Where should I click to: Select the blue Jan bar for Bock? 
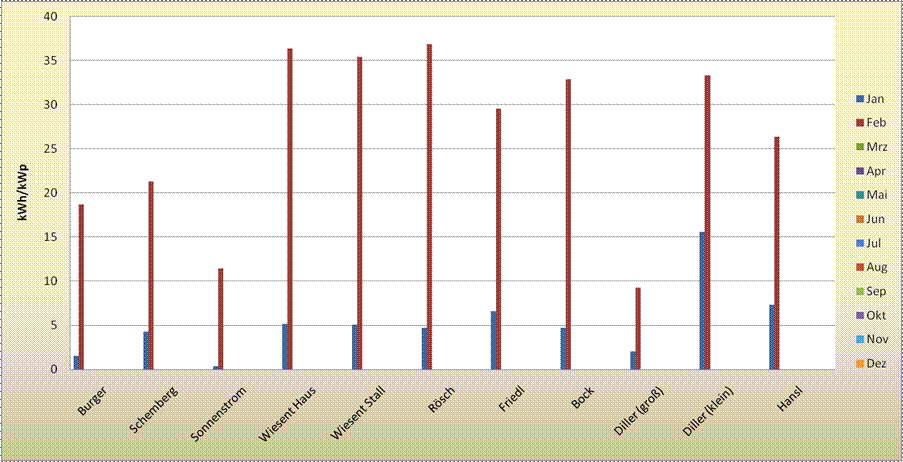[x=563, y=349]
